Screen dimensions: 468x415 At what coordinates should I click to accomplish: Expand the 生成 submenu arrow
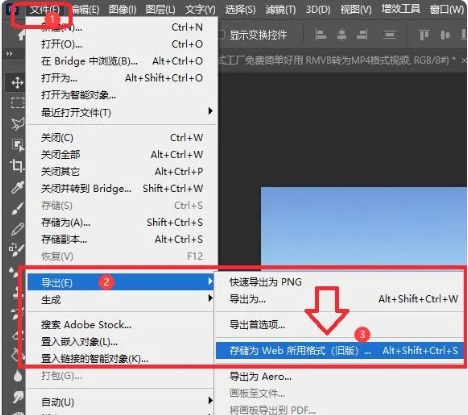pyautogui.click(x=210, y=298)
